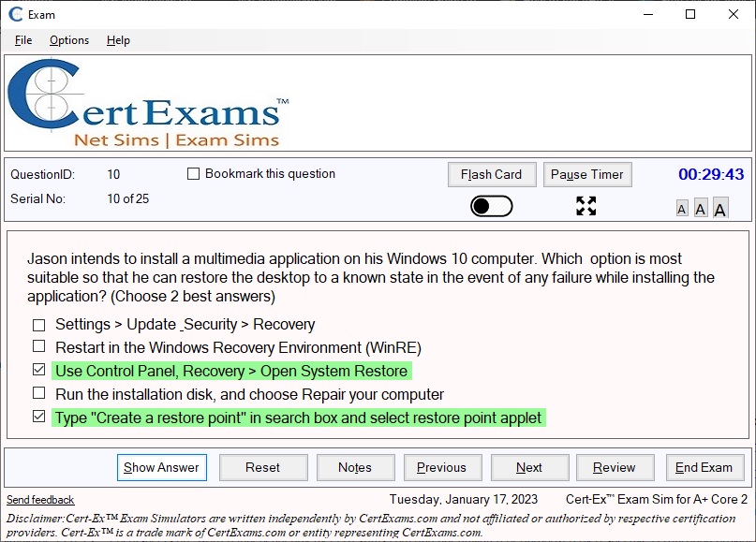End the exam session

704,467
